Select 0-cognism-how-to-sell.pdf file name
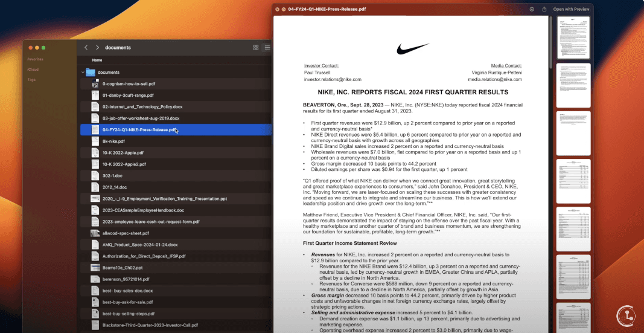This screenshot has width=644, height=333. pos(129,84)
